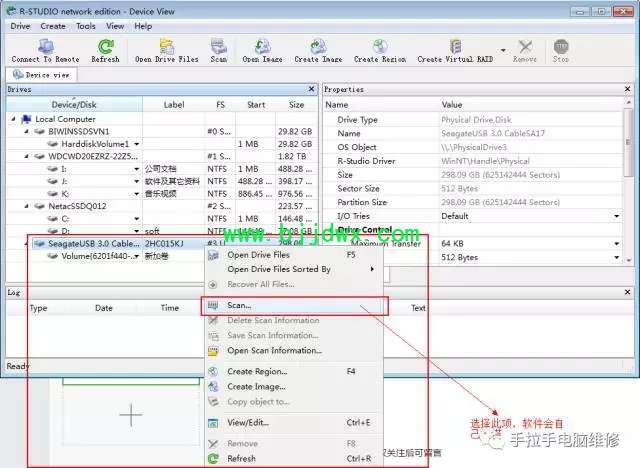Choose Open Drive Files Sorted By submenu

tap(293, 269)
